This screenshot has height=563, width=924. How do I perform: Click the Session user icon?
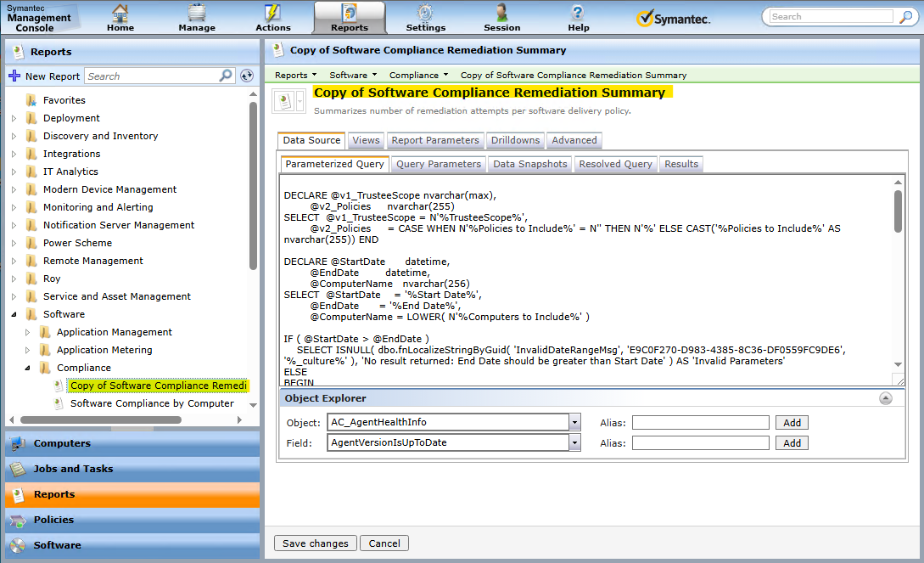tap(501, 14)
